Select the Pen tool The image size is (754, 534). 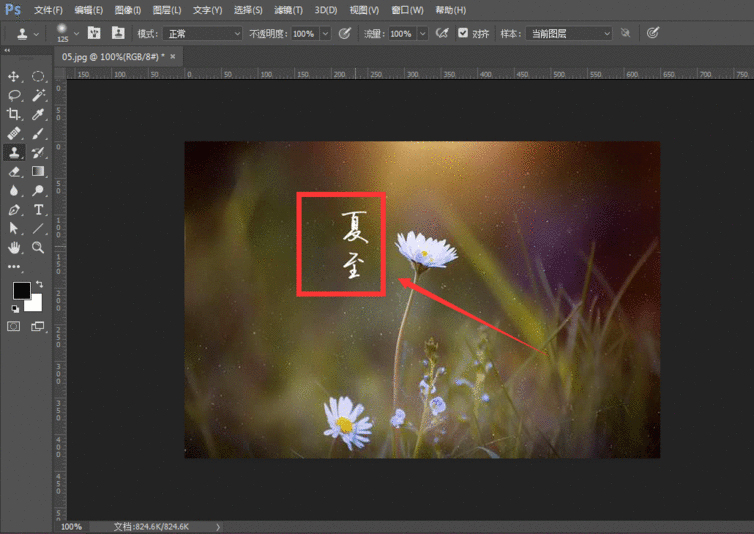(14, 209)
